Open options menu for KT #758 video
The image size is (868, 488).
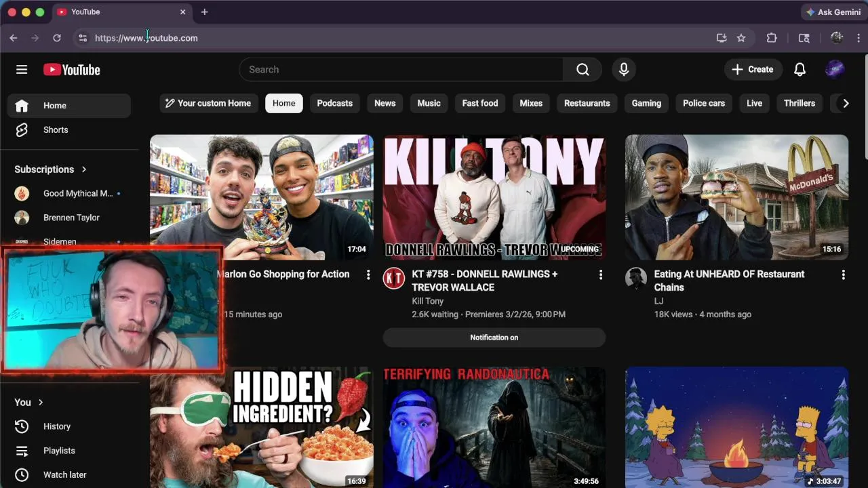pyautogui.click(x=600, y=274)
